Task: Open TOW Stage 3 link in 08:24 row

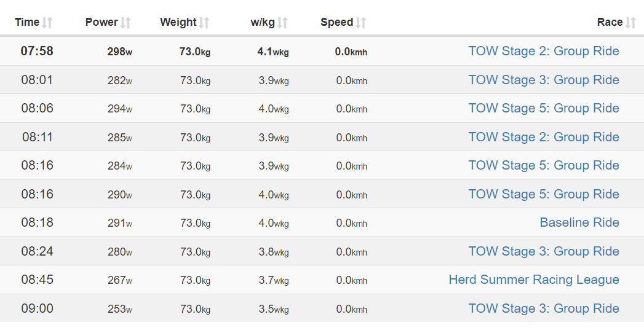Action: pyautogui.click(x=543, y=251)
